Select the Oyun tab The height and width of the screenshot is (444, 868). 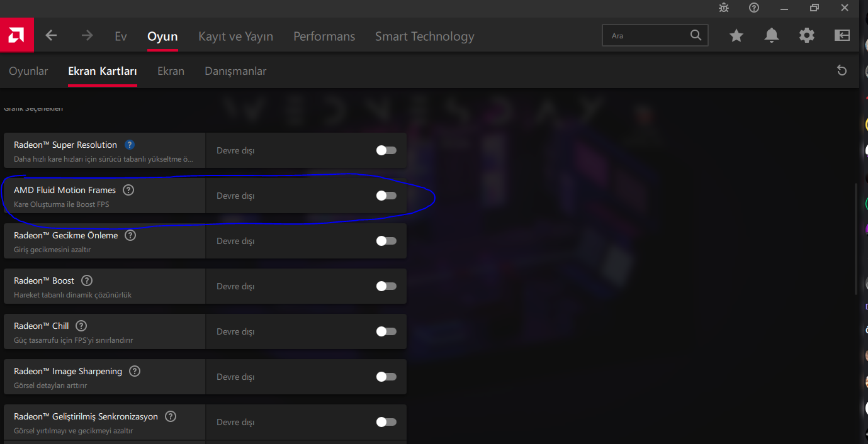pos(162,36)
